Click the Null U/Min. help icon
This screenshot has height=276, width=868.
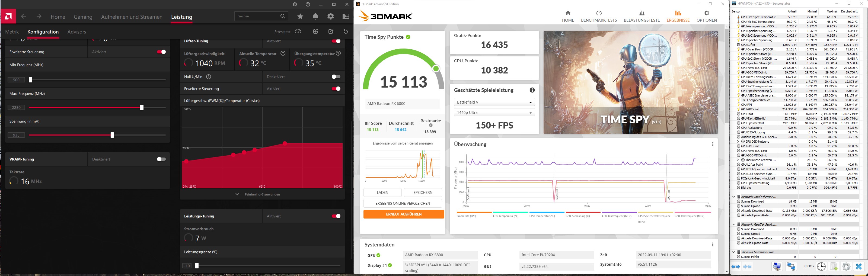(209, 77)
